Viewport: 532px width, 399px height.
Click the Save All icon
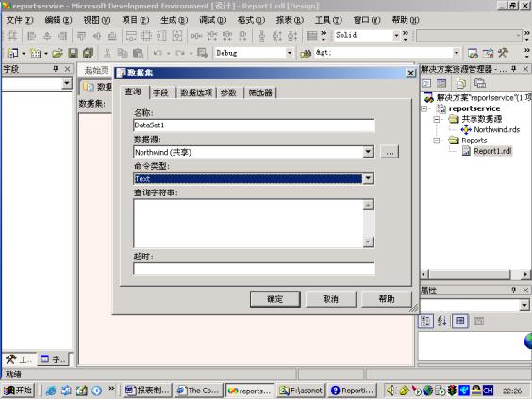pyautogui.click(x=89, y=53)
